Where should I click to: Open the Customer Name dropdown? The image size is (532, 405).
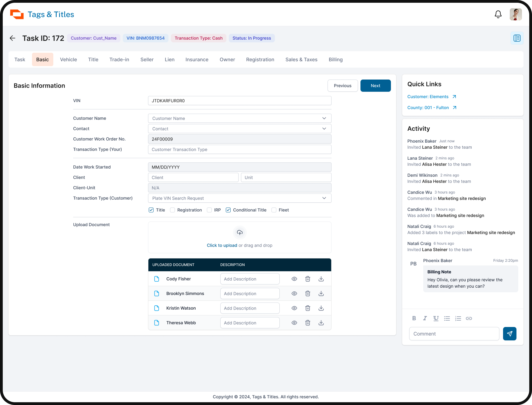239,118
